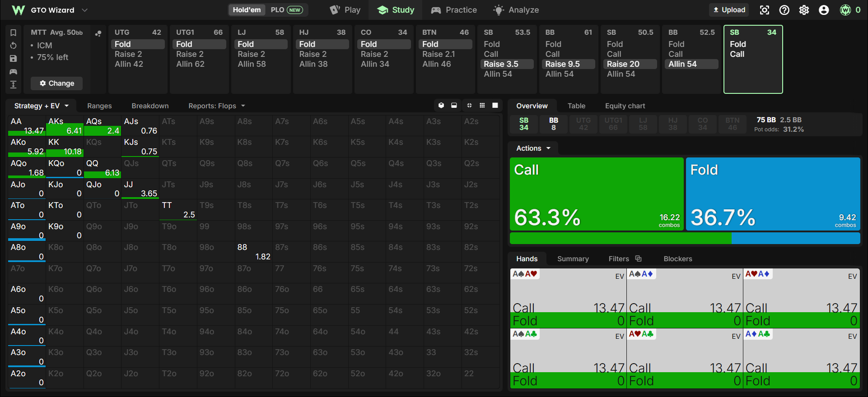Open the gamepad practice icon in sidebar
Viewport: 868px width, 397px height.
14,71
